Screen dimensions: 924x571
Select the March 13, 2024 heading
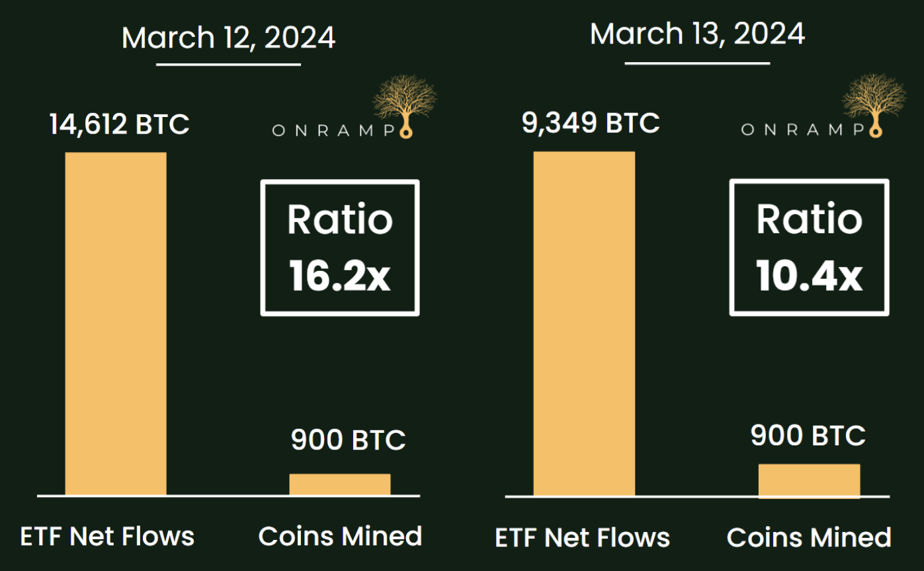click(698, 34)
